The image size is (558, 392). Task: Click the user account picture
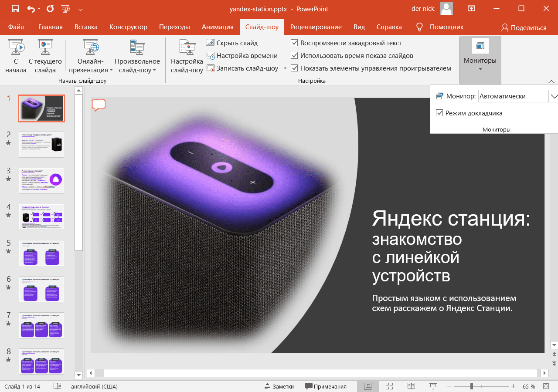[446, 9]
